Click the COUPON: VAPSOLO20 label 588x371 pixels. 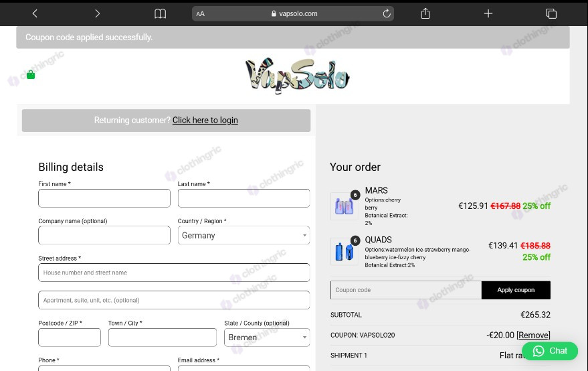click(x=363, y=335)
